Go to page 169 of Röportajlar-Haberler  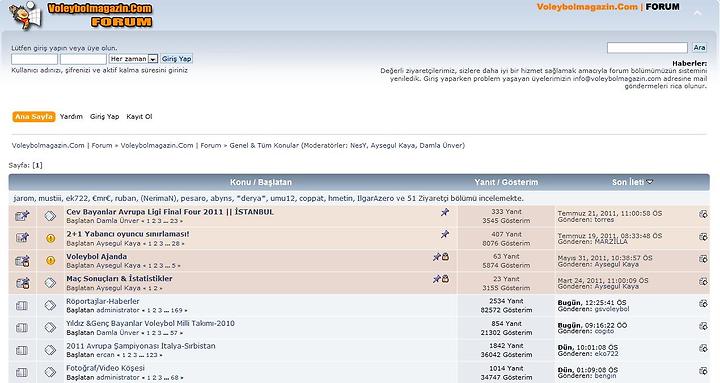177,310
